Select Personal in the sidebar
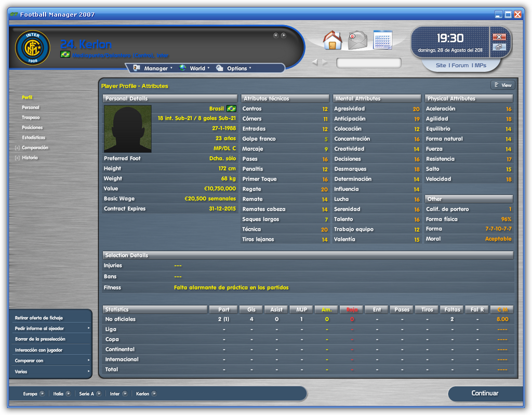 tap(31, 108)
